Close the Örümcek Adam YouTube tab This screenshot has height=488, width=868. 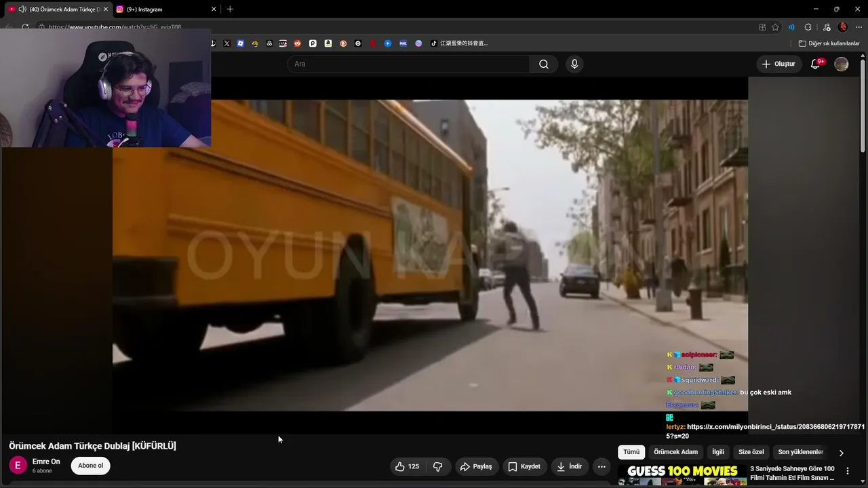tap(106, 9)
